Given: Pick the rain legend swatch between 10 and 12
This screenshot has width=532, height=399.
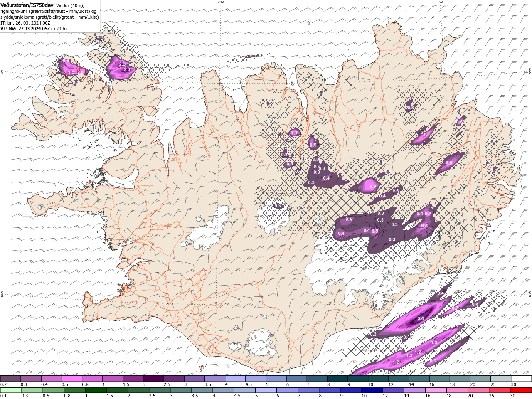Looking at the screenshot, I should [372, 390].
